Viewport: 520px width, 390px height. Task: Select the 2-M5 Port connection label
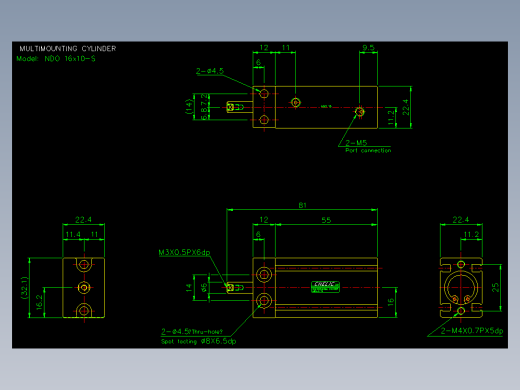pyautogui.click(x=368, y=147)
